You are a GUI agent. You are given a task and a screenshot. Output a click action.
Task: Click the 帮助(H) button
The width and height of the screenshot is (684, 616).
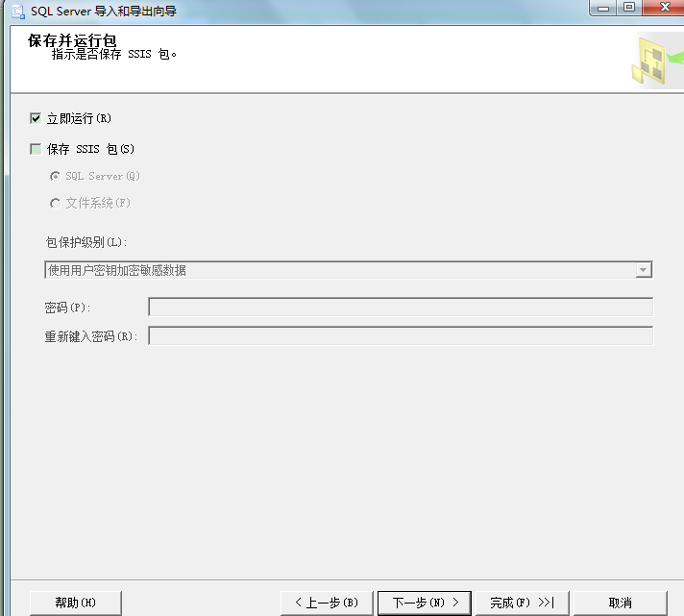pos(76,603)
